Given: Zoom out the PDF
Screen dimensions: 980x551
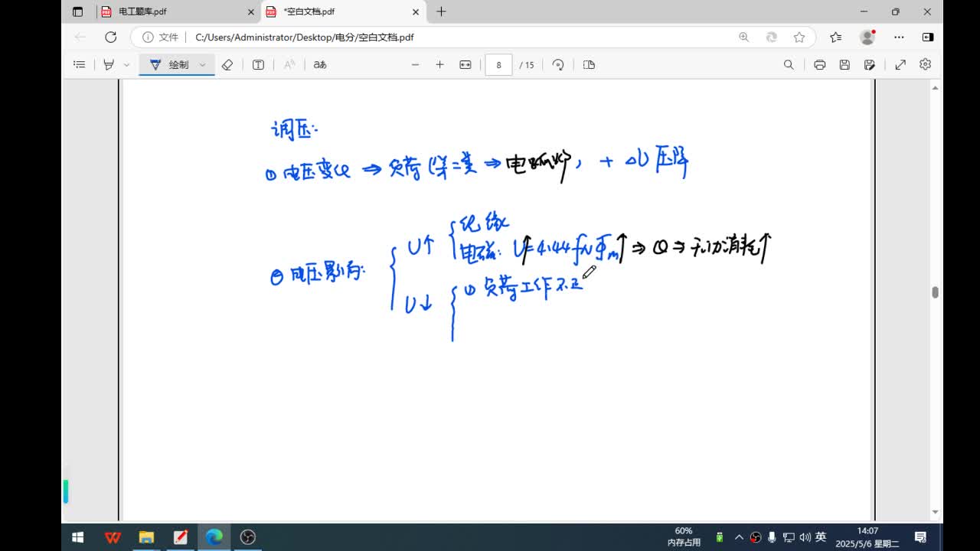Looking at the screenshot, I should [415, 64].
